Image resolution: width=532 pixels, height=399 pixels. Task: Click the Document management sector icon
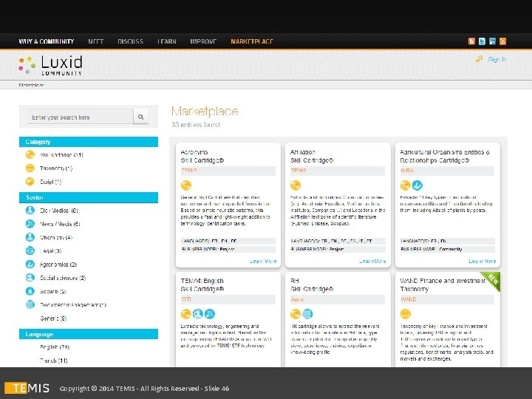click(x=30, y=304)
